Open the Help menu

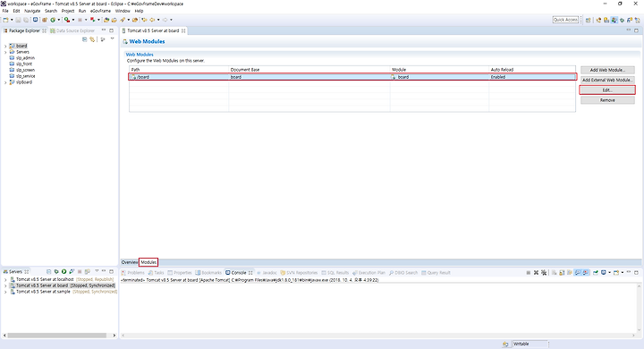tap(139, 11)
